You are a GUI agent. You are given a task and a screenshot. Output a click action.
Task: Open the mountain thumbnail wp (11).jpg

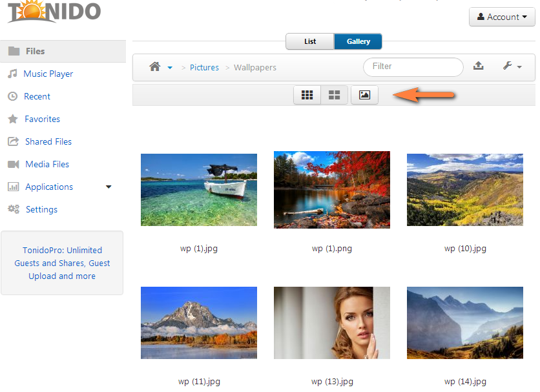[x=199, y=323]
